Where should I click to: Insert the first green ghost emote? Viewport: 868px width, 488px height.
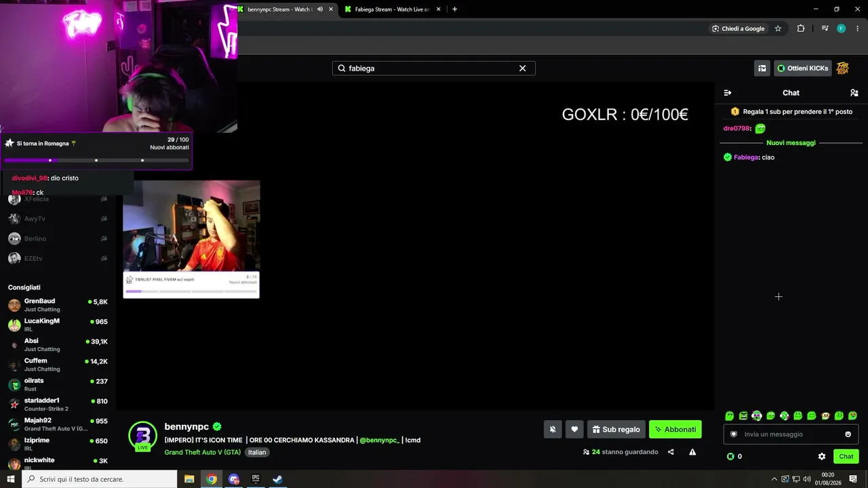coord(730,415)
